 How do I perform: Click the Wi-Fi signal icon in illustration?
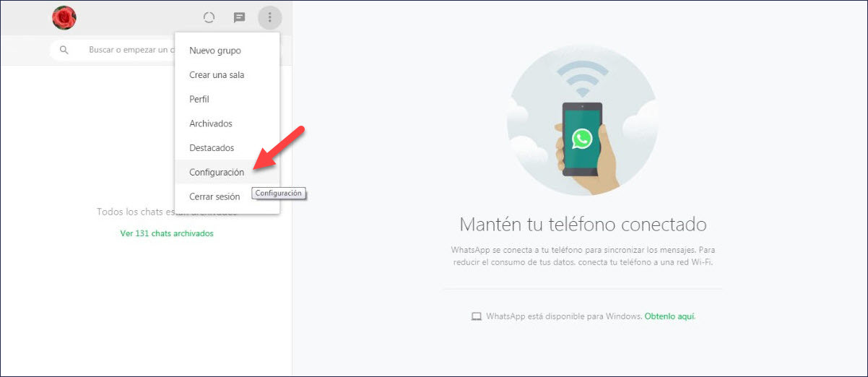582,78
